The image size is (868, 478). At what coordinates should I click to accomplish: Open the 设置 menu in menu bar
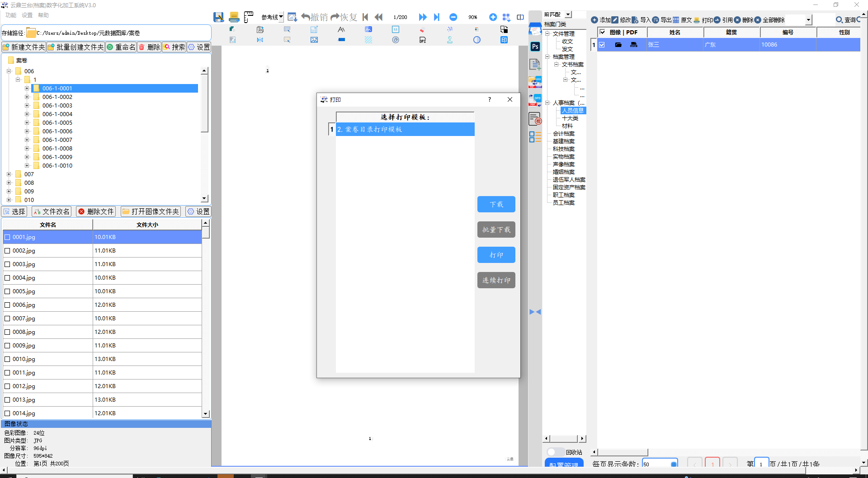click(x=27, y=15)
